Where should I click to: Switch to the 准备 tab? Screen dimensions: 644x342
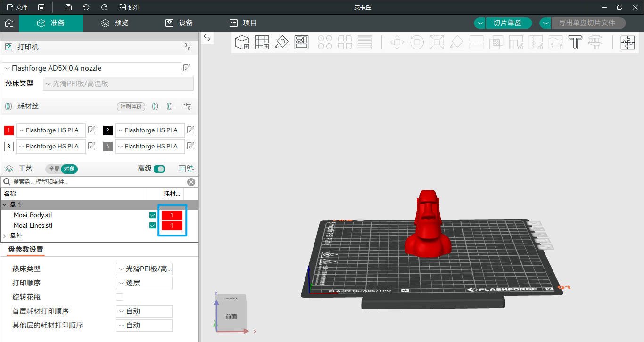(51, 23)
